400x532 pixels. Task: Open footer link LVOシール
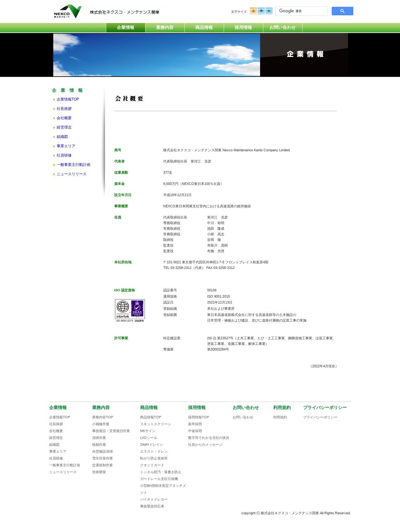click(149, 438)
